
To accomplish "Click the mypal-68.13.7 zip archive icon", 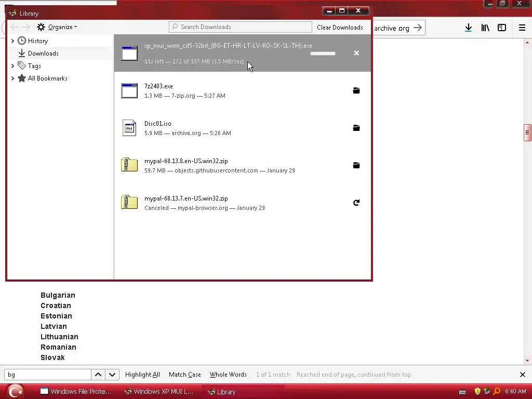I will 129,202.
